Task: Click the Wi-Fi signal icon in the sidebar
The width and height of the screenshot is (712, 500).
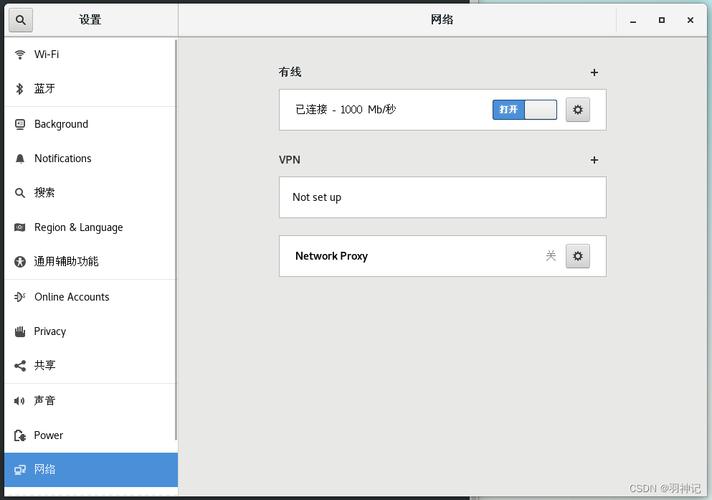Action: (x=20, y=54)
